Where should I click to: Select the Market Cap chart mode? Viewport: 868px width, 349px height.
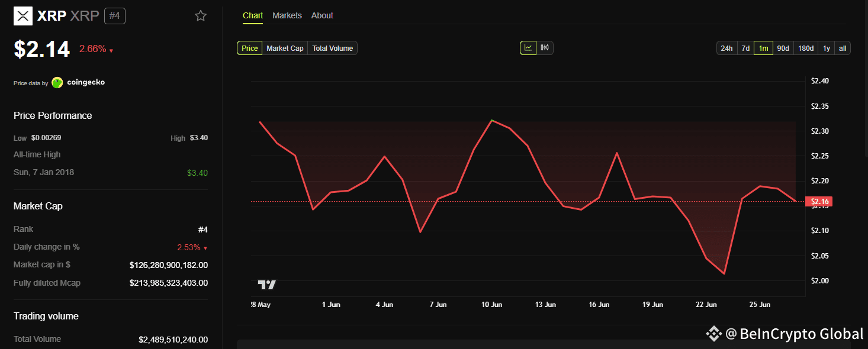[285, 49]
